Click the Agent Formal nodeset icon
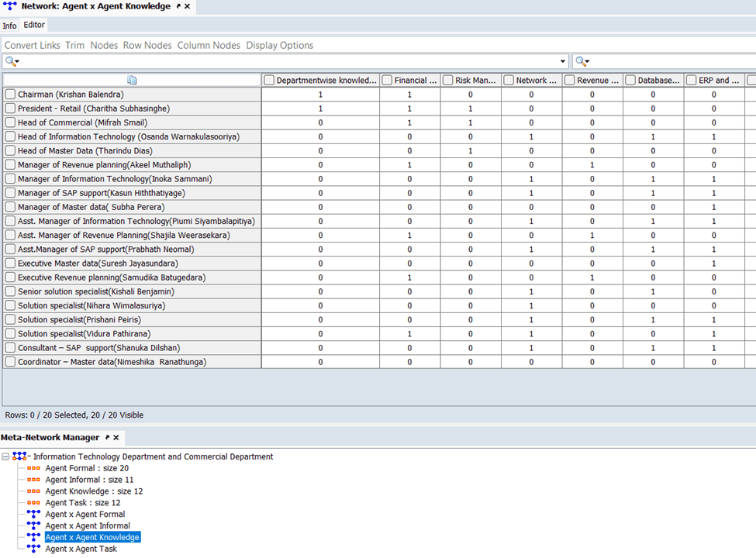This screenshot has height=558, width=756. pyautogui.click(x=33, y=468)
